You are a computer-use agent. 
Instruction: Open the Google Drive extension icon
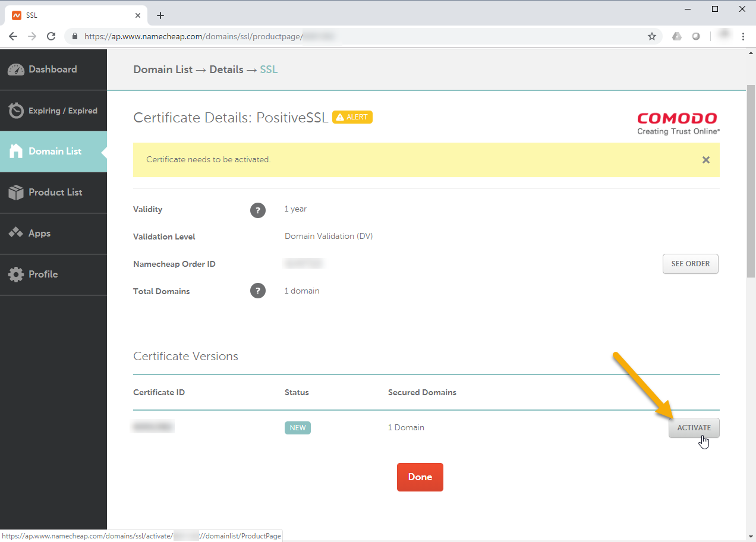(676, 36)
